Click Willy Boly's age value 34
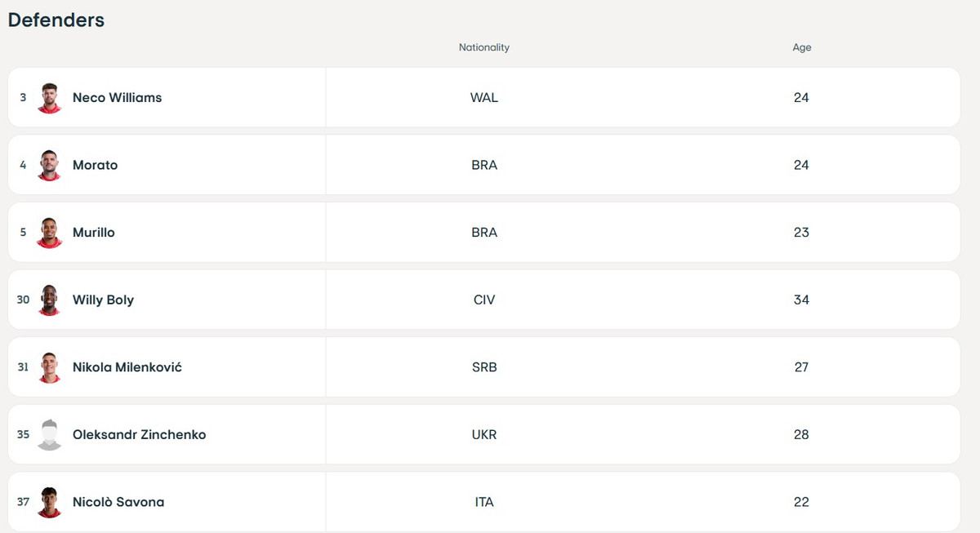The height and width of the screenshot is (533, 980). (x=801, y=300)
